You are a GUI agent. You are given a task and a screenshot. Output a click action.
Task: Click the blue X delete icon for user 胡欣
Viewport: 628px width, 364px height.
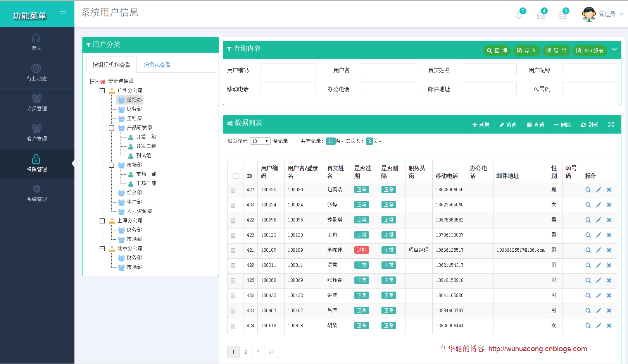609,326
